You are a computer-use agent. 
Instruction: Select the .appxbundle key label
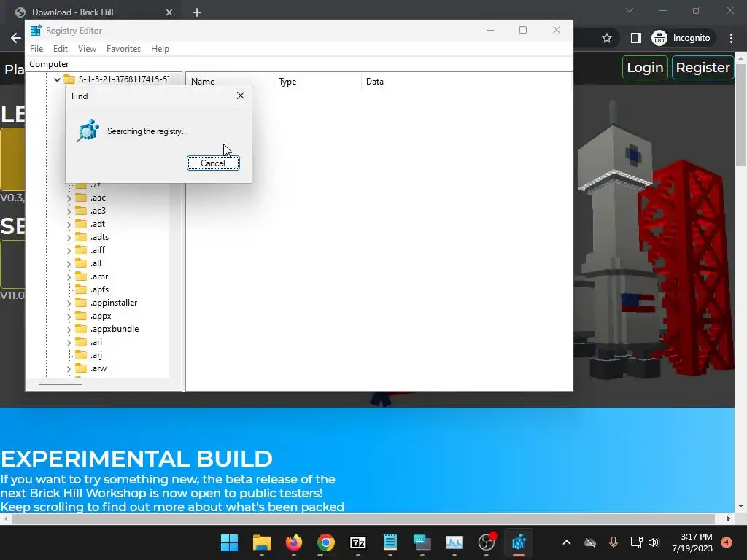[115, 329]
